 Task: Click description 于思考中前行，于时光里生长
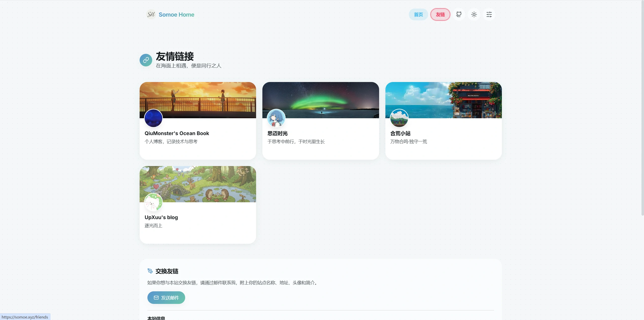point(296,142)
